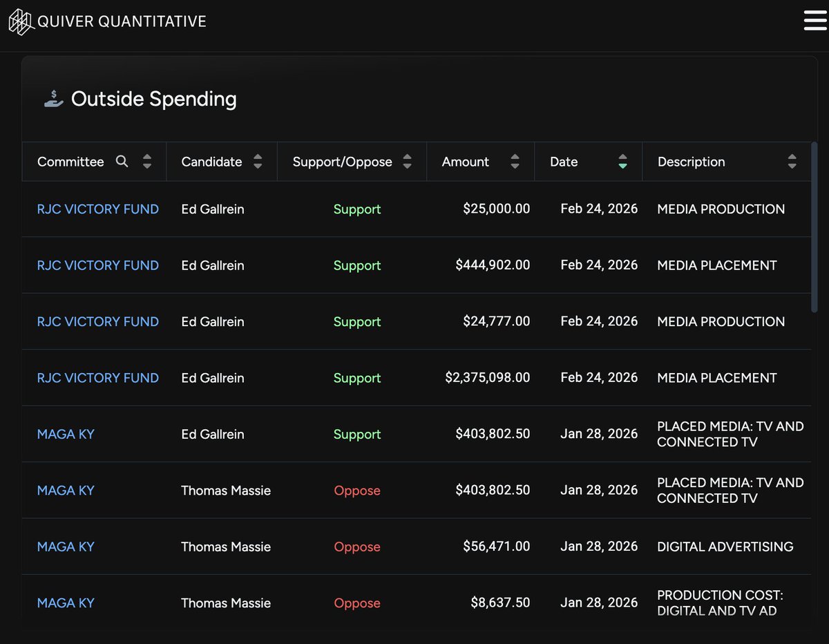This screenshot has width=829, height=644.
Task: Open MAGA KY link for $8,637.50 row
Action: coord(66,603)
